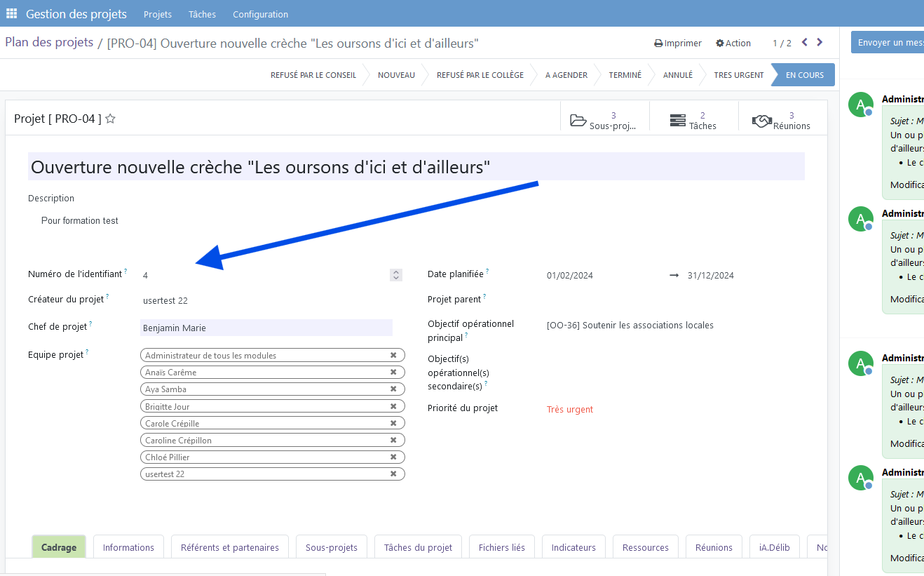Switch to Référents et partenaires tab
The image size is (924, 576).
230,547
